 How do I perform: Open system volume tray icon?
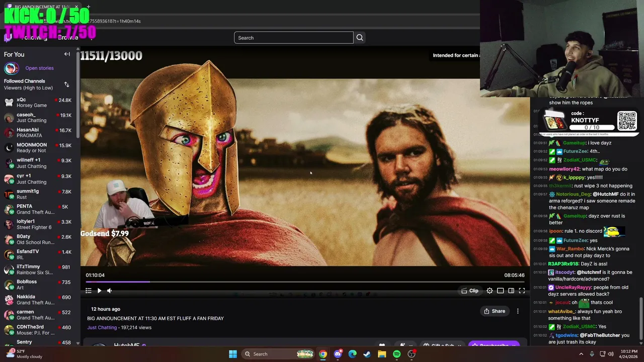pyautogui.click(x=612, y=354)
